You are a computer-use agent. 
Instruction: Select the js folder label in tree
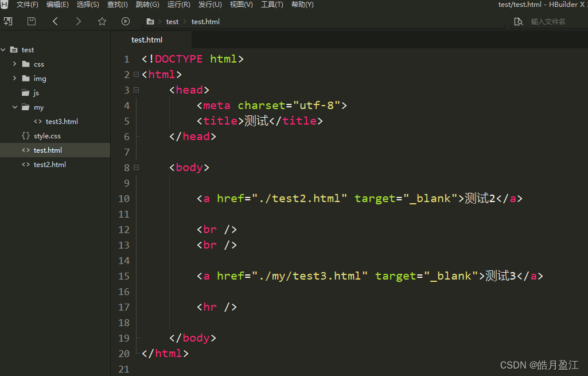tap(36, 92)
